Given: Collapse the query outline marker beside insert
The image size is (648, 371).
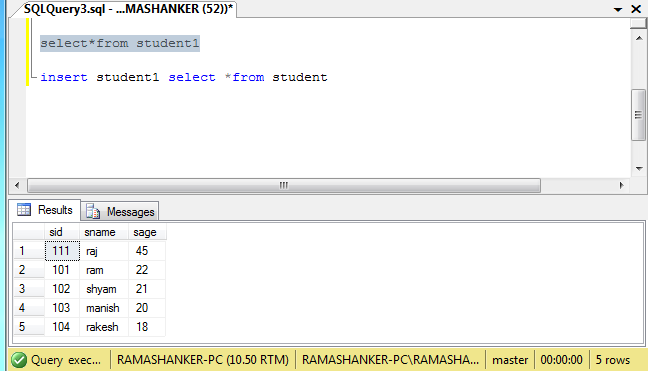Looking at the screenshot, I should tap(33, 77).
